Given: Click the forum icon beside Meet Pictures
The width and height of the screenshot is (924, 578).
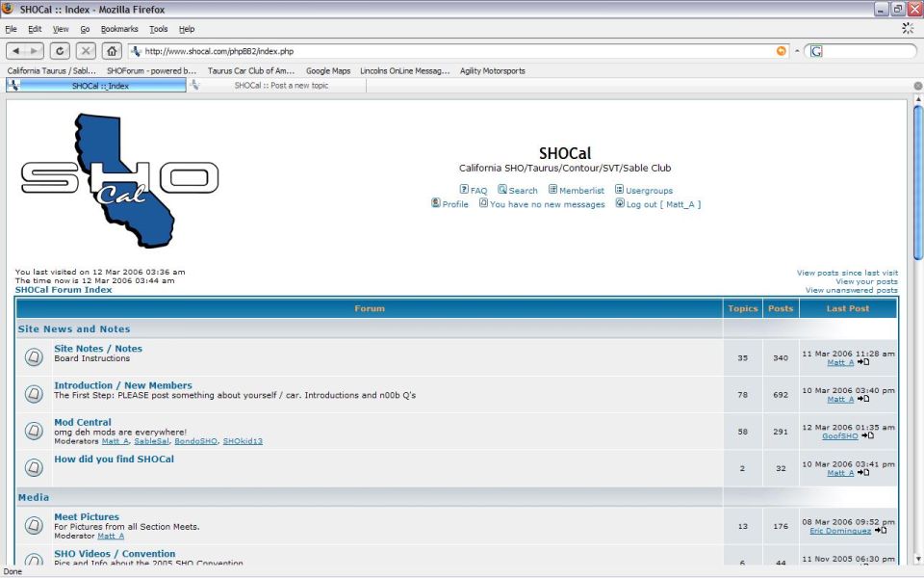Looking at the screenshot, I should tap(34, 525).
